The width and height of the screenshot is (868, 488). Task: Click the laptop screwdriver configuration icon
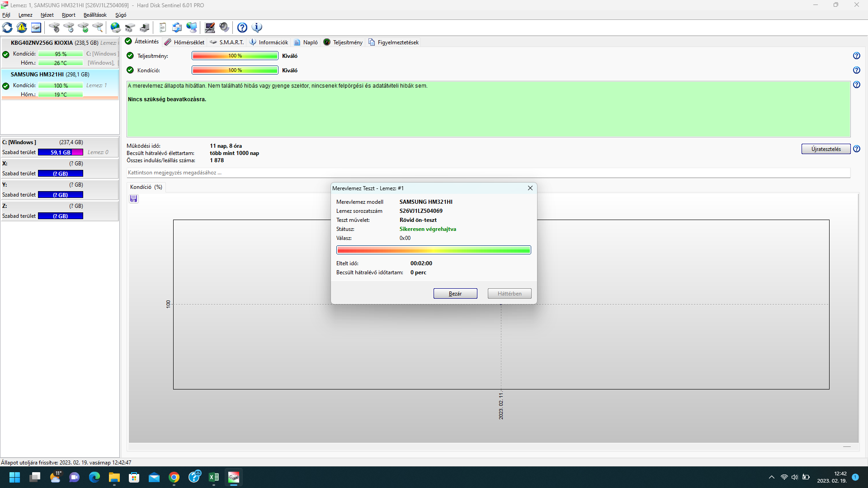[210, 28]
